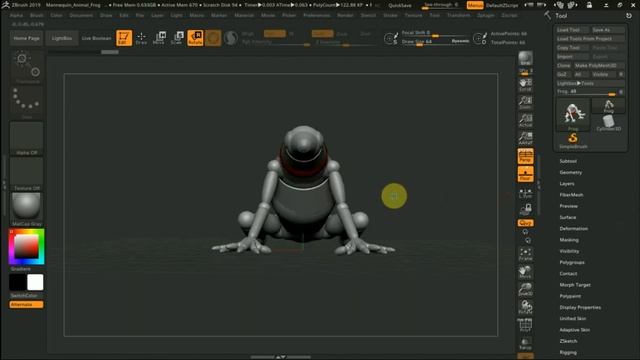The height and width of the screenshot is (360, 640).
Task: Select the large Frog tool thumbnail
Action: pyautogui.click(x=573, y=115)
